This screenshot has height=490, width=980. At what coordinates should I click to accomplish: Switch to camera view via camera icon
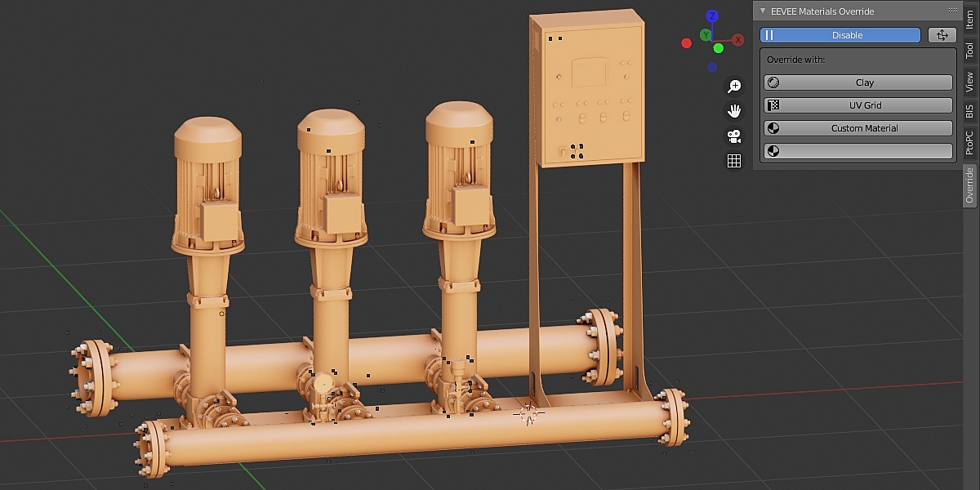[x=733, y=136]
